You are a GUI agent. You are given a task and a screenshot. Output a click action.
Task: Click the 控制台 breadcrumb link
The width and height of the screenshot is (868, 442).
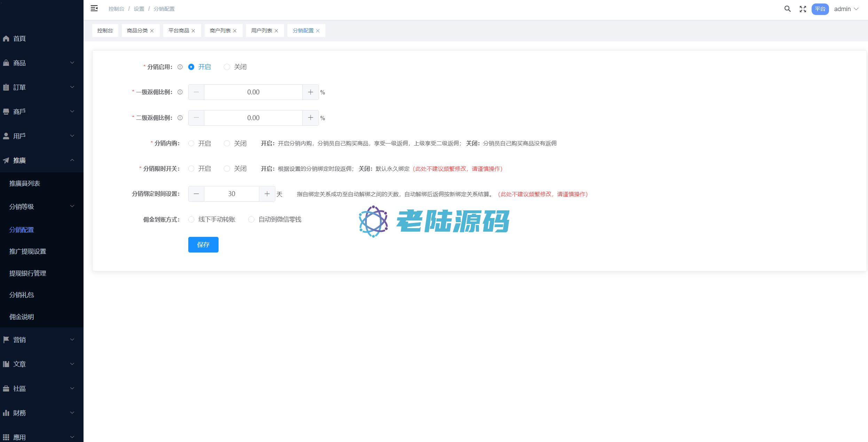pyautogui.click(x=116, y=9)
